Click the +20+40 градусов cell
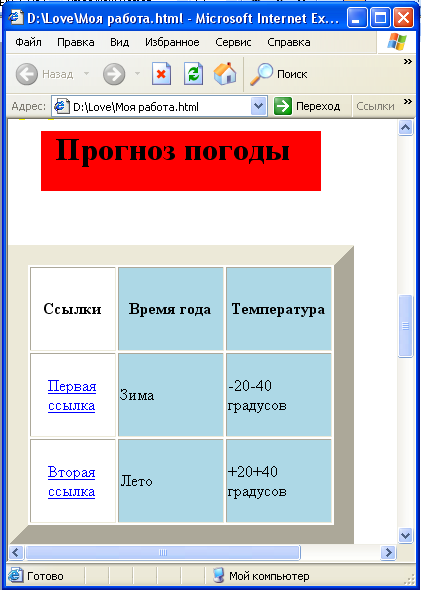 click(279, 481)
